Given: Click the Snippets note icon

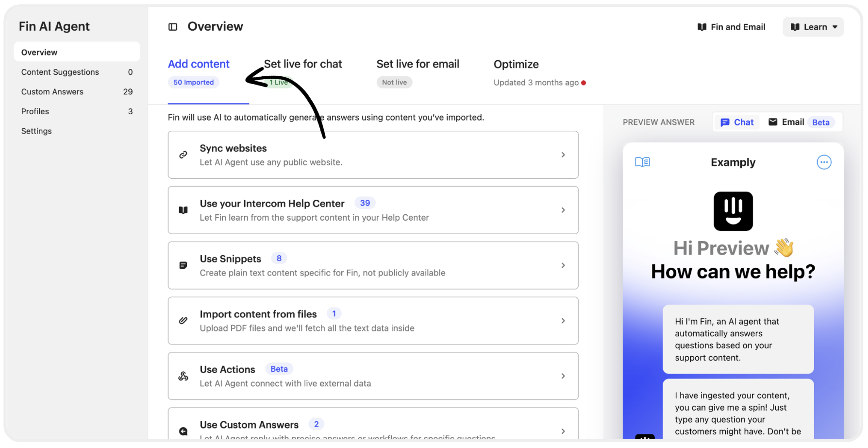Looking at the screenshot, I should (x=183, y=265).
